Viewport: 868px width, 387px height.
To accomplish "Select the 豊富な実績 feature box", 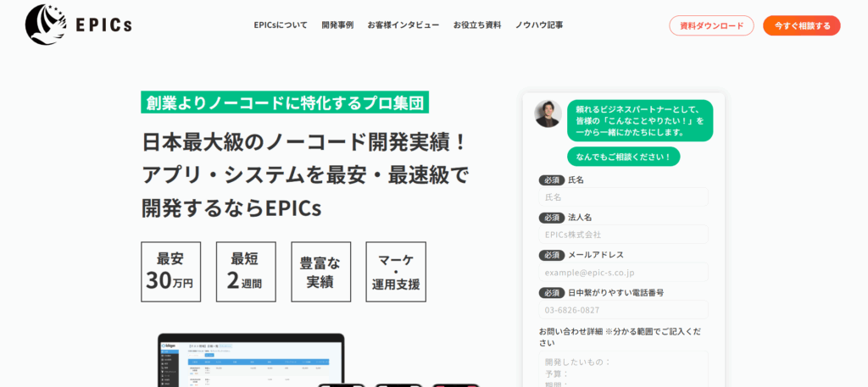I will click(321, 272).
